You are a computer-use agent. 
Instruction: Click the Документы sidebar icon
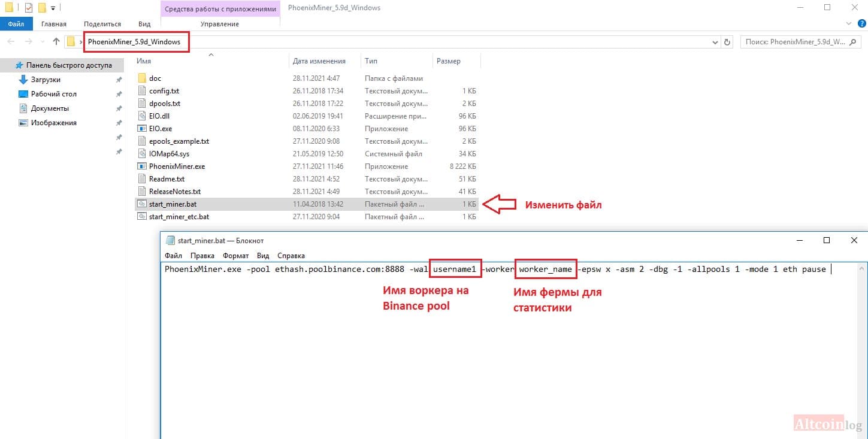(23, 108)
